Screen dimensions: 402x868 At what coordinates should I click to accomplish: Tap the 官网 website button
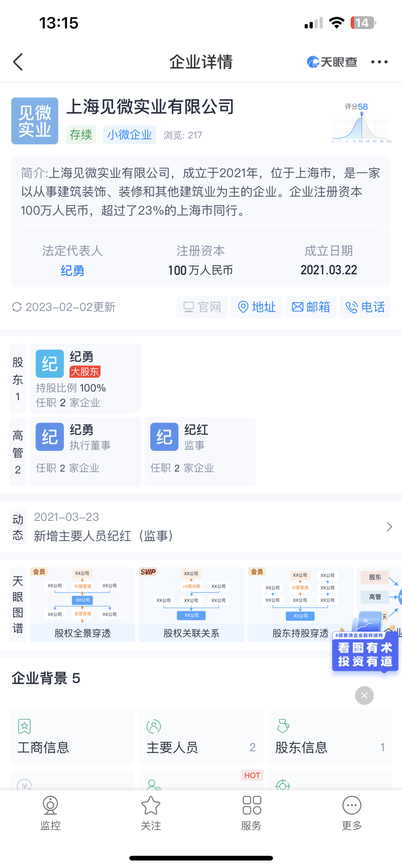coord(202,307)
